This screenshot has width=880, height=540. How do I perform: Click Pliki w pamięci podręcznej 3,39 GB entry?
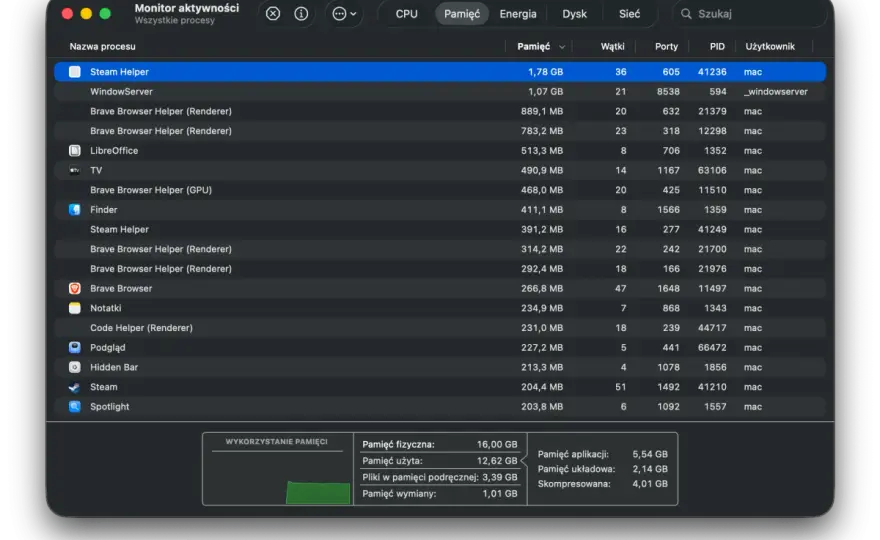coord(439,477)
